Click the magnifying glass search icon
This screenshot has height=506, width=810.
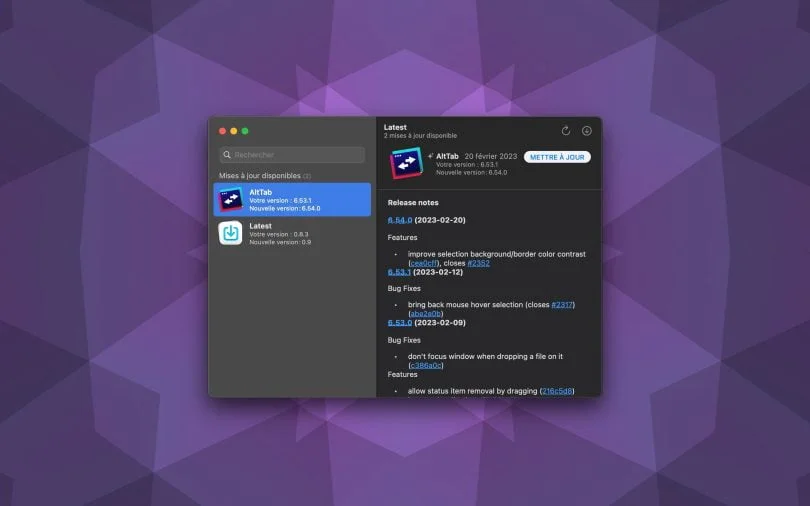point(227,154)
